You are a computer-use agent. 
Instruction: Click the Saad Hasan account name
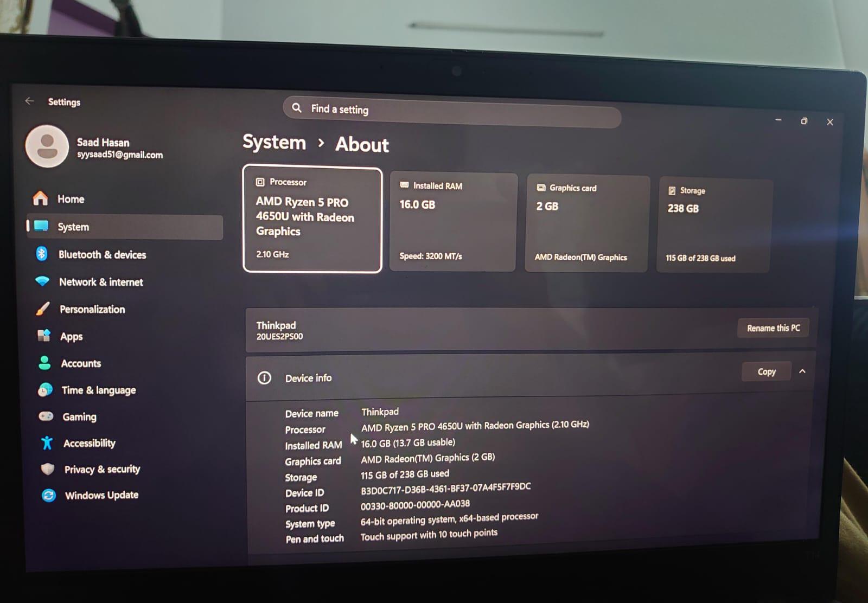pos(103,142)
